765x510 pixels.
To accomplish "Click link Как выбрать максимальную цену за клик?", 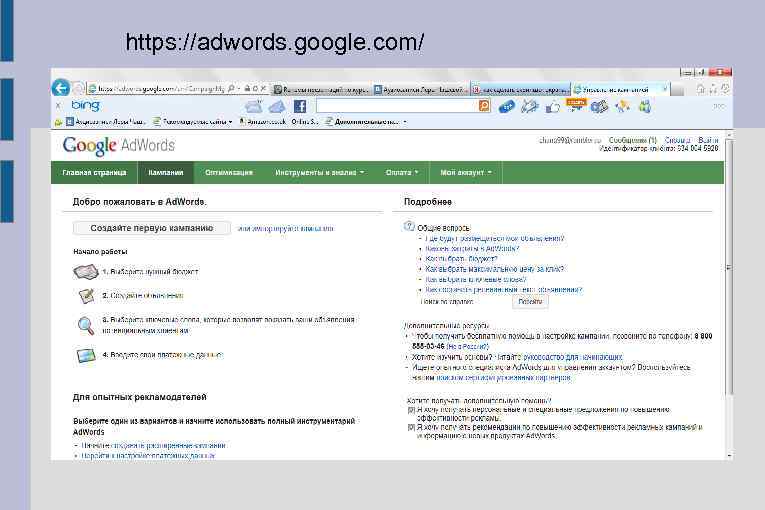I will click(x=494, y=269).
